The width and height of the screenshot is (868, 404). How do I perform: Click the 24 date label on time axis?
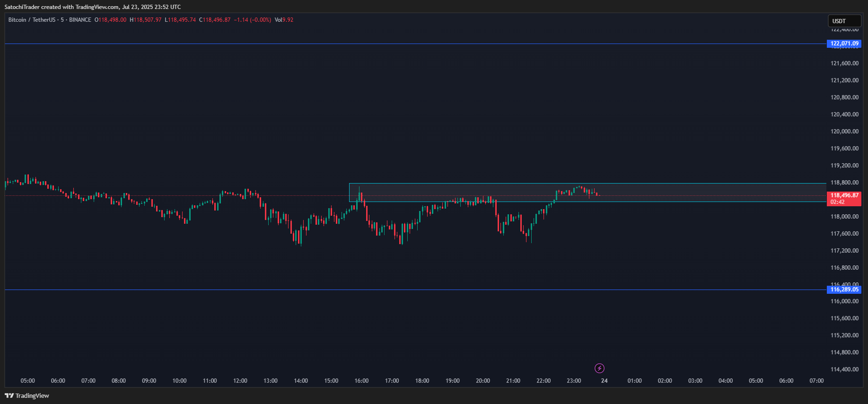point(604,381)
